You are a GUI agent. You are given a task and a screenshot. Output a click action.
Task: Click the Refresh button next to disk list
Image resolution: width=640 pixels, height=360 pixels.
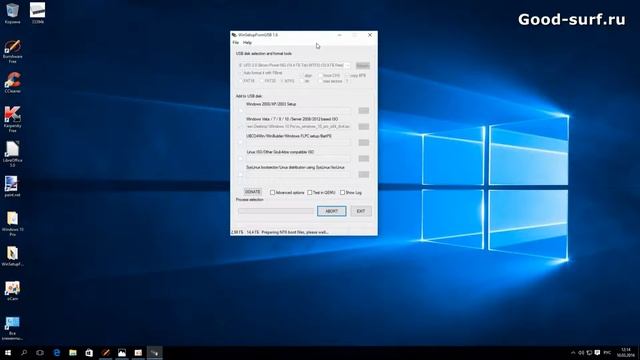[x=362, y=65]
